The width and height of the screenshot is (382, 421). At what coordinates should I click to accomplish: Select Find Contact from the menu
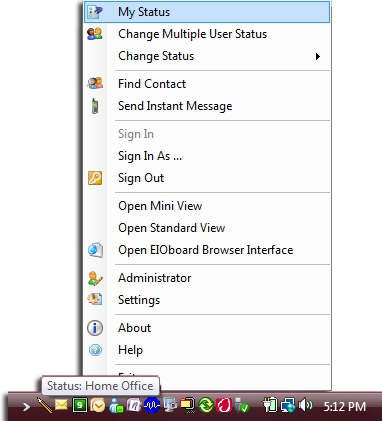[x=207, y=84]
